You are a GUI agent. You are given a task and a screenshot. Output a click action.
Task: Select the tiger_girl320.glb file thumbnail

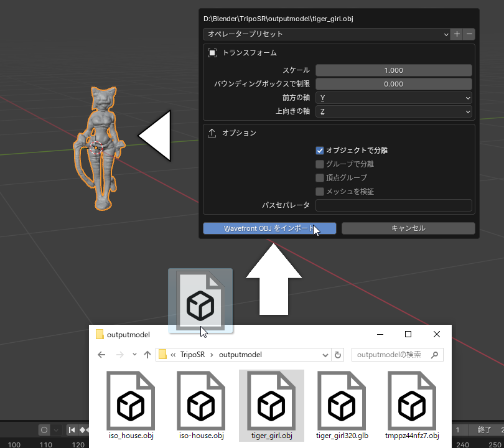[x=341, y=403]
